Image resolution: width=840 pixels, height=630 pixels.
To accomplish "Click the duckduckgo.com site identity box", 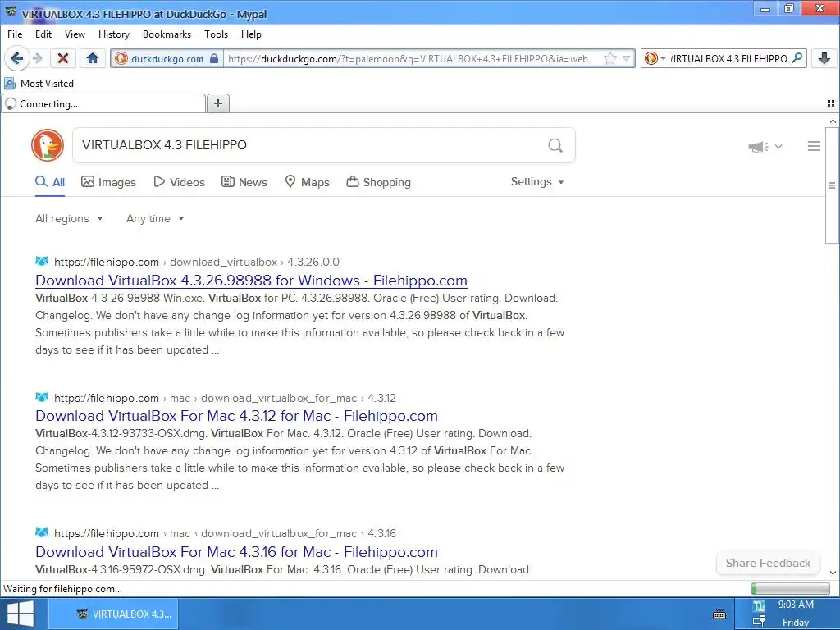I will click(167, 58).
